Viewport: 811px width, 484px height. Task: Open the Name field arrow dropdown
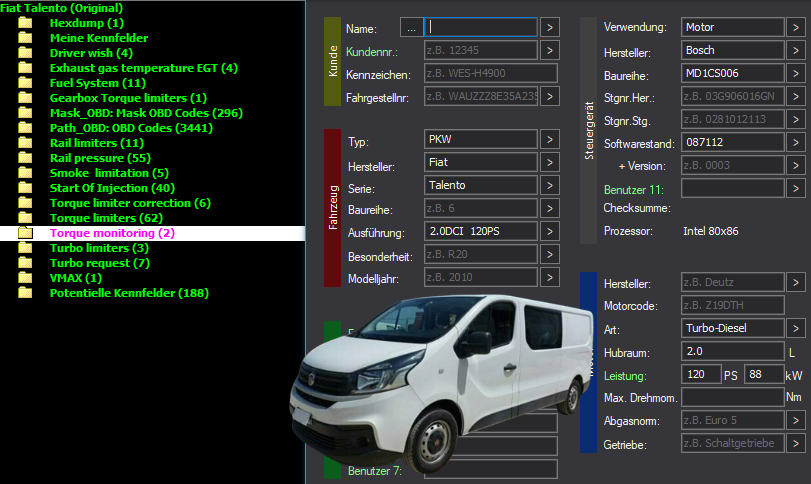coord(550,27)
